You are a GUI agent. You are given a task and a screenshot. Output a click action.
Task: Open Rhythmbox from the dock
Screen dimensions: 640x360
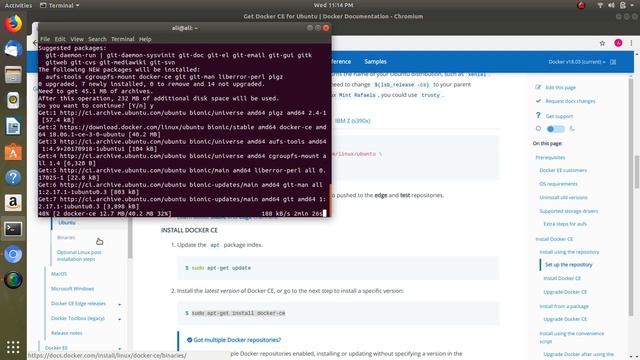13,100
